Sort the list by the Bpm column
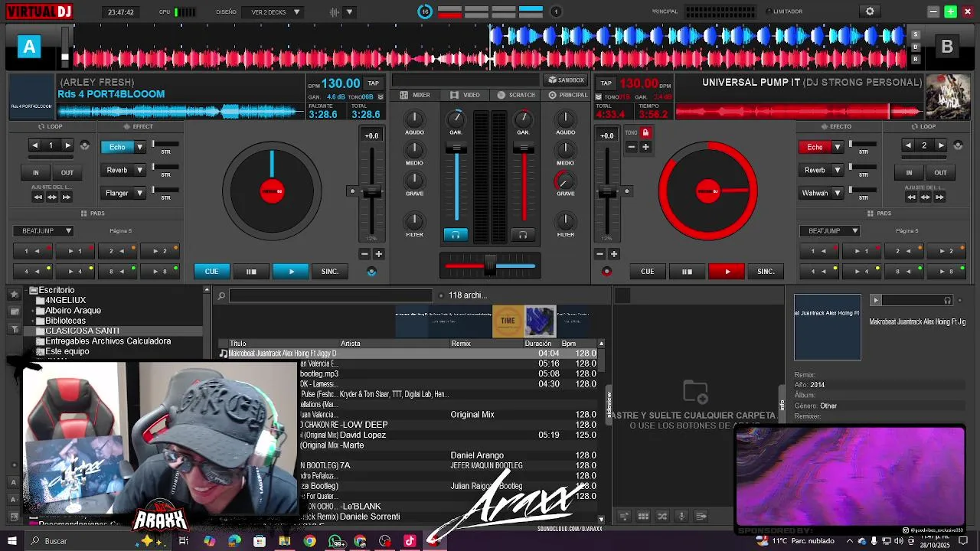Image resolution: width=980 pixels, height=551 pixels. coord(569,344)
